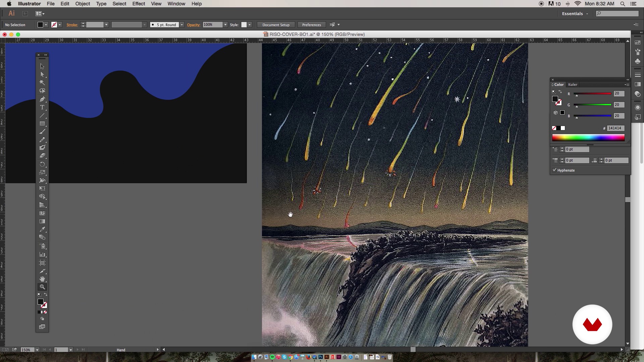644x362 pixels.
Task: Switch to the Kuler tab
Action: tap(573, 84)
